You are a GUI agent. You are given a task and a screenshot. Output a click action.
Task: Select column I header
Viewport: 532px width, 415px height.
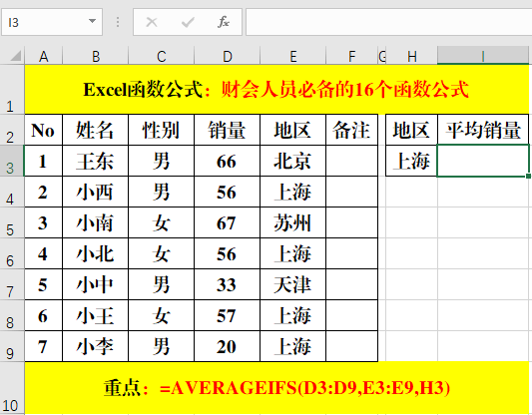pos(483,56)
